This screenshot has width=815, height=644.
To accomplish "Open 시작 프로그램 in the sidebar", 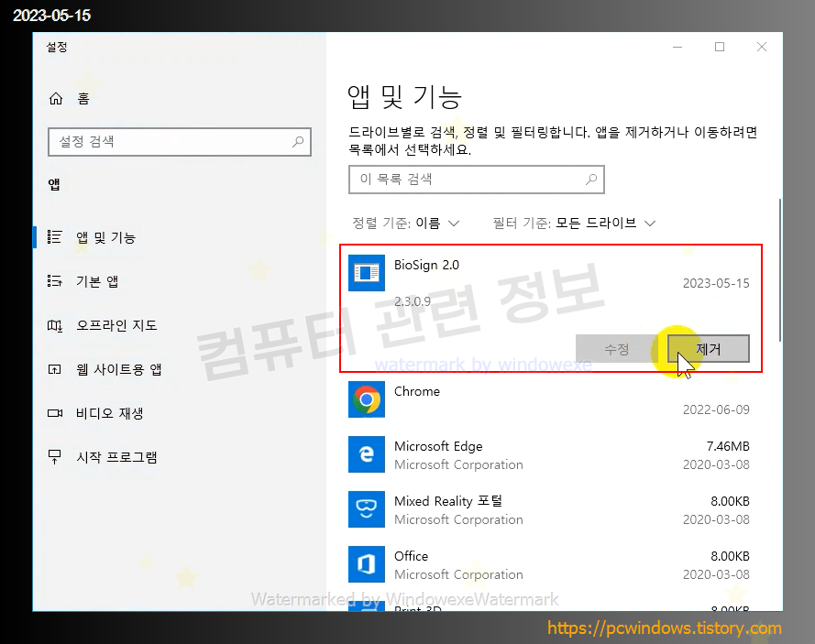I will point(116,457).
